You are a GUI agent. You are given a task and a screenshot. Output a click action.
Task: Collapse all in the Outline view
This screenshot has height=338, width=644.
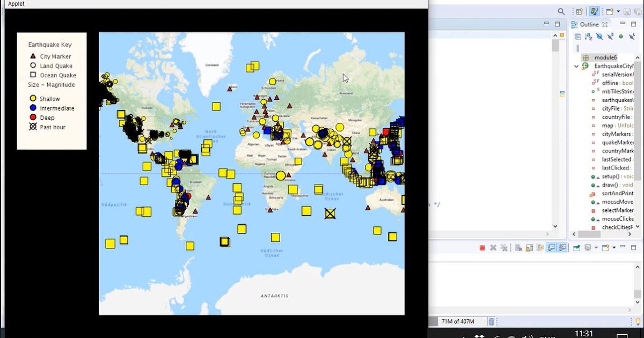578,36
